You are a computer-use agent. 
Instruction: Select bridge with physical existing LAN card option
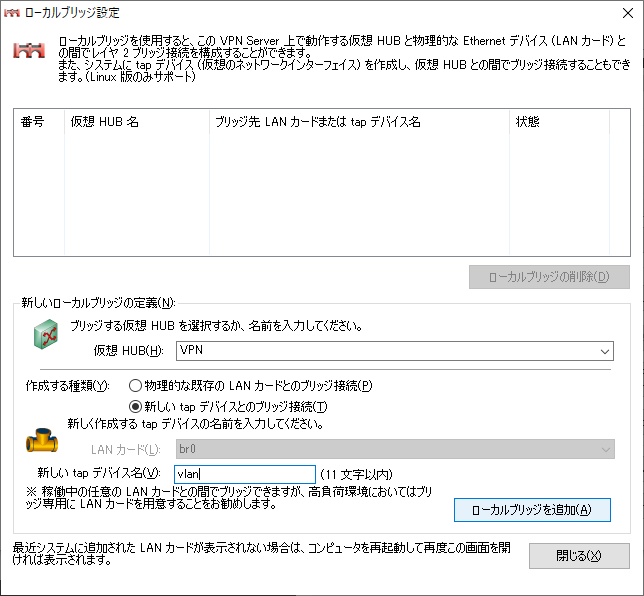point(251,386)
